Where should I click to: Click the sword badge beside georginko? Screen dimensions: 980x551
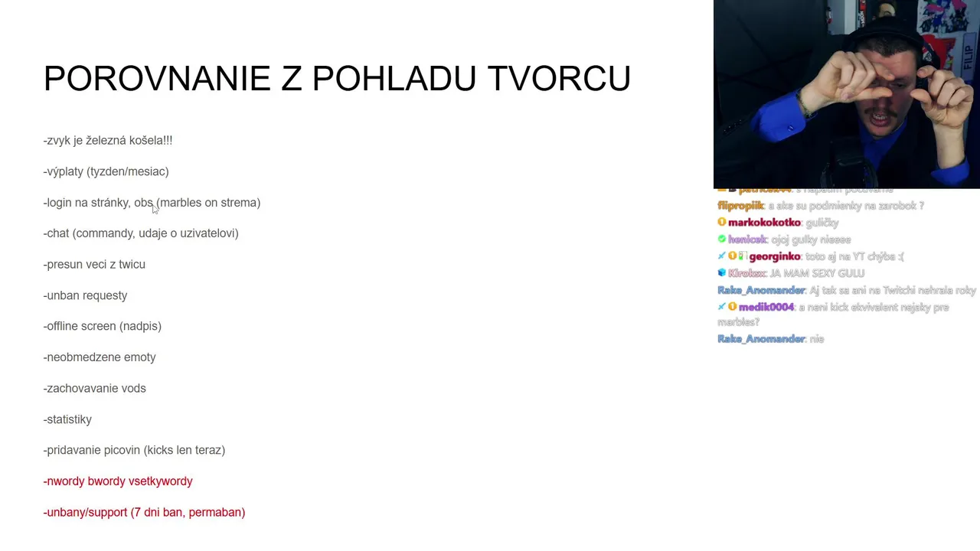coord(721,256)
